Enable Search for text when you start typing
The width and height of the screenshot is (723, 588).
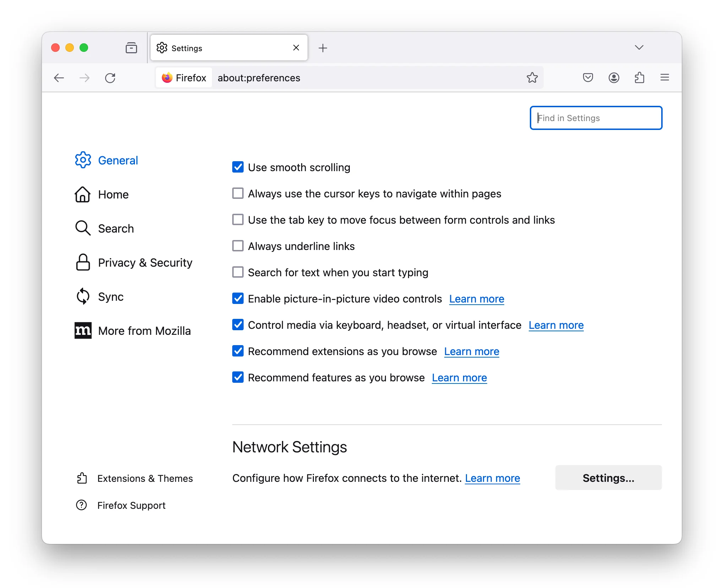click(x=238, y=272)
